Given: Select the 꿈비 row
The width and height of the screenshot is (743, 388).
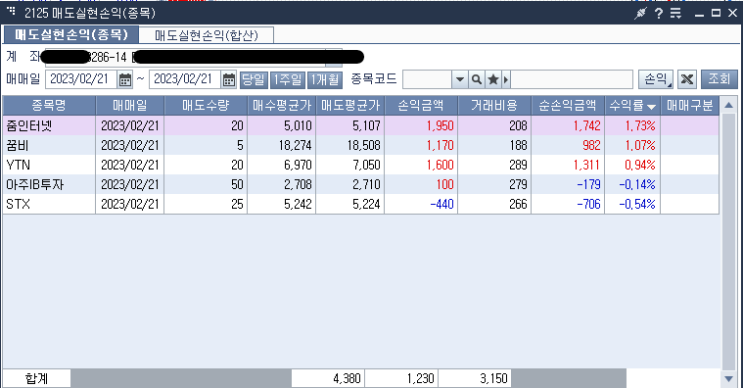Looking at the screenshot, I should tap(361, 145).
